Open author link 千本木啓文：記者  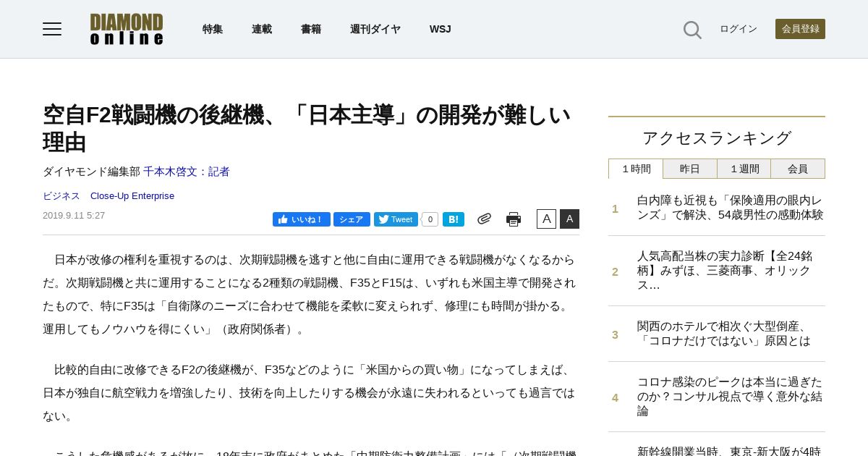pyautogui.click(x=187, y=172)
